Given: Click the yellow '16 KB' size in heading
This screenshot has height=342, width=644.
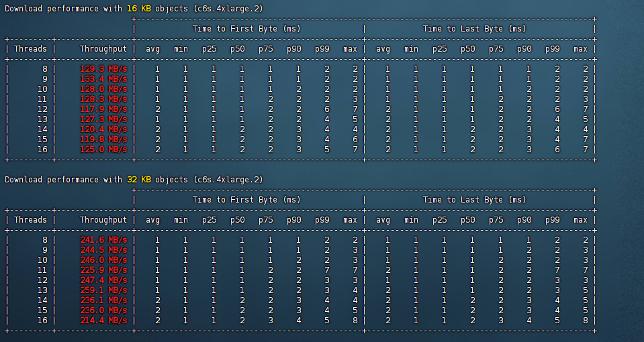Looking at the screenshot, I should [x=139, y=9].
